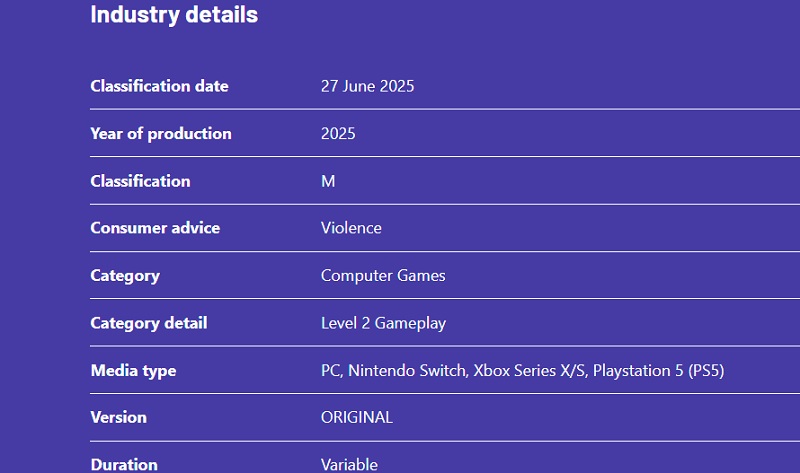
Task: Select the 27 June 2025 date value
Action: click(x=367, y=86)
